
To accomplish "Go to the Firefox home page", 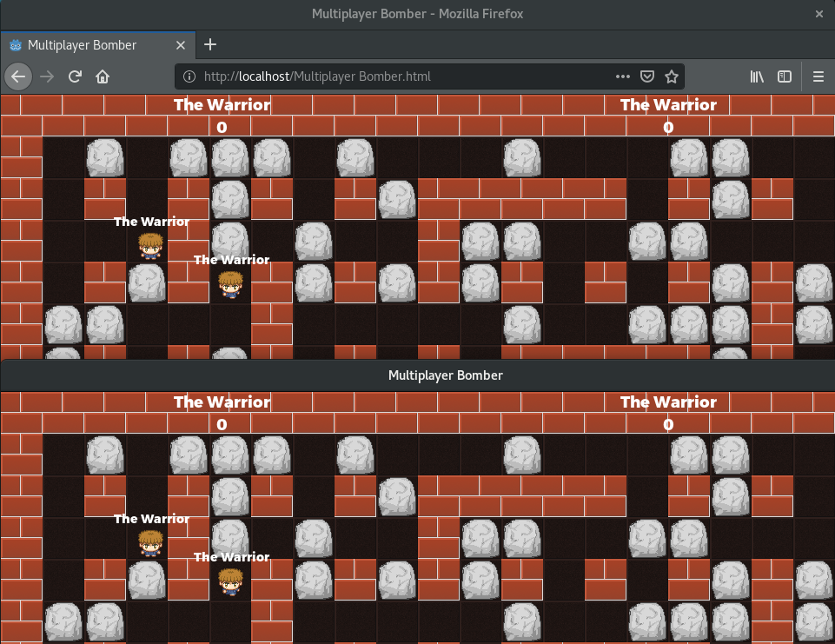I will (103, 76).
